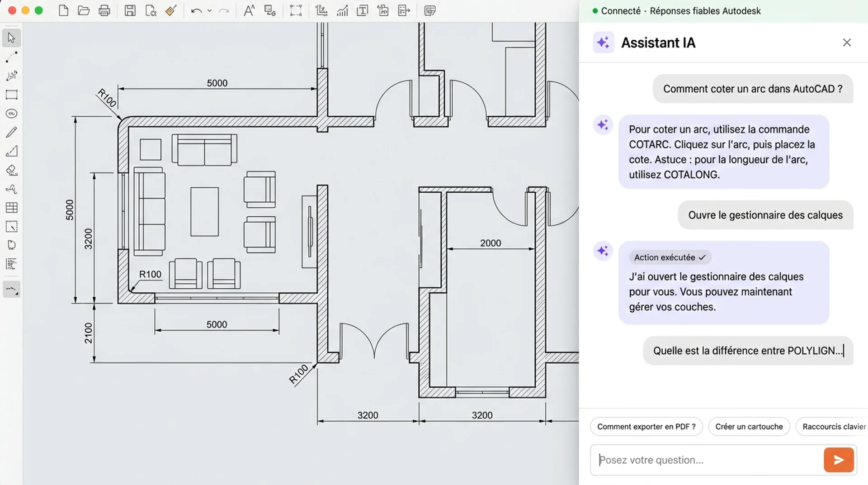The height and width of the screenshot is (485, 868).
Task: Open the text style 'A' tool
Action: click(249, 10)
